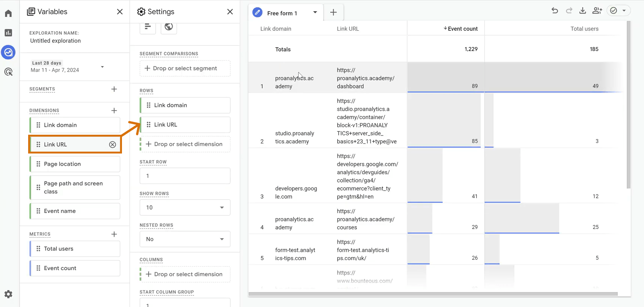The image size is (644, 307).
Task: Close the Variables panel
Action: click(x=120, y=12)
